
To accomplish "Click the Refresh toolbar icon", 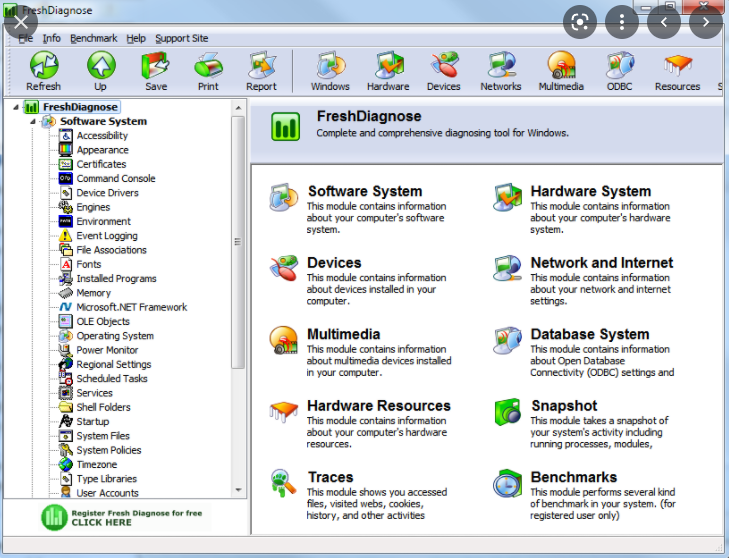I will click(44, 65).
